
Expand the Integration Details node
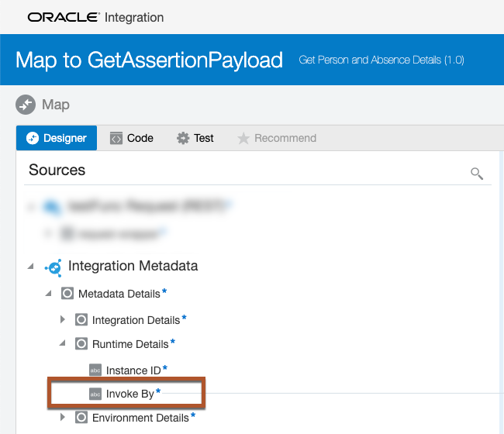[63, 320]
